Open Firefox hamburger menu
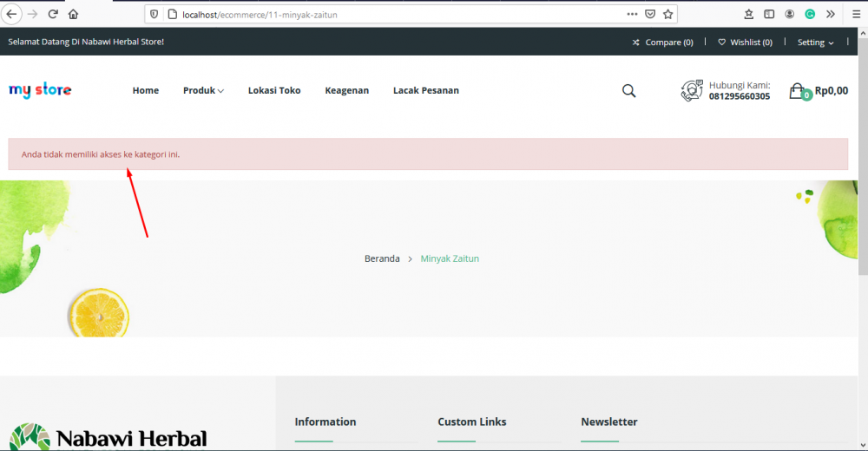The image size is (868, 451). [x=857, y=15]
